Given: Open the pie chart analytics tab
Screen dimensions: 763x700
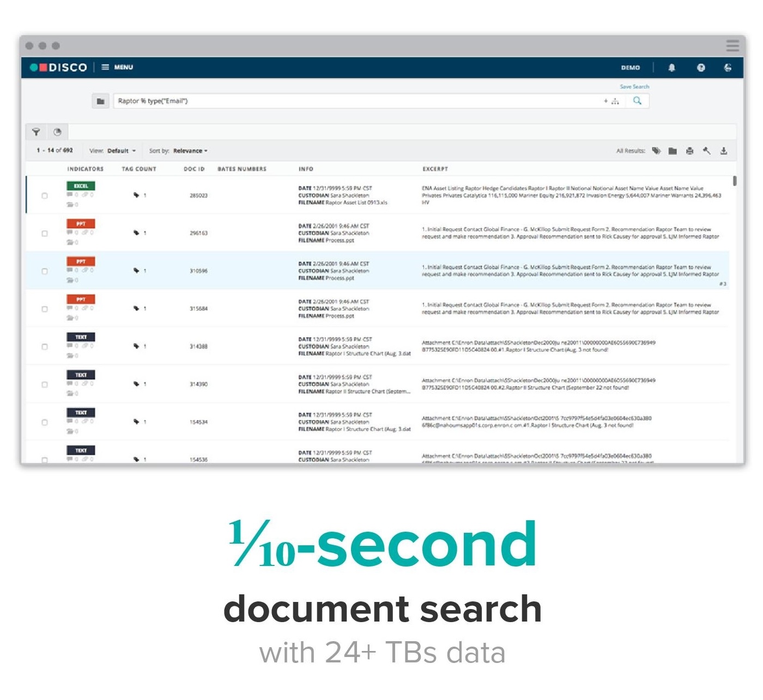Looking at the screenshot, I should coord(57,132).
